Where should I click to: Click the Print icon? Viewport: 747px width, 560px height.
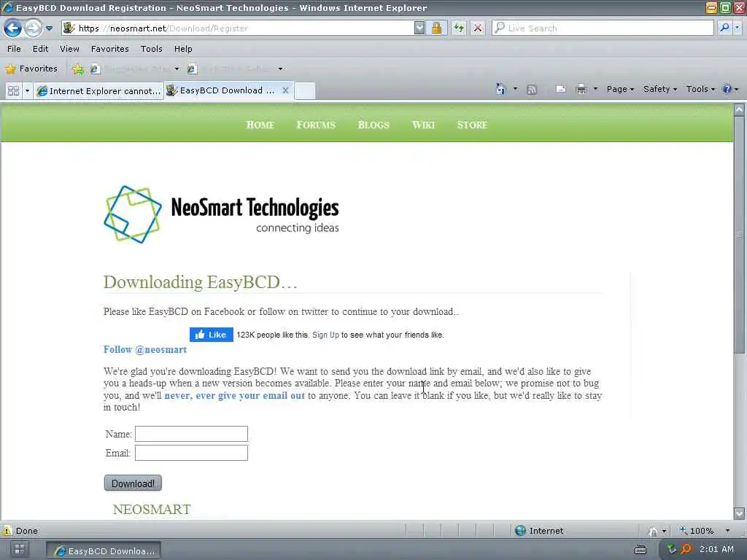(581, 88)
